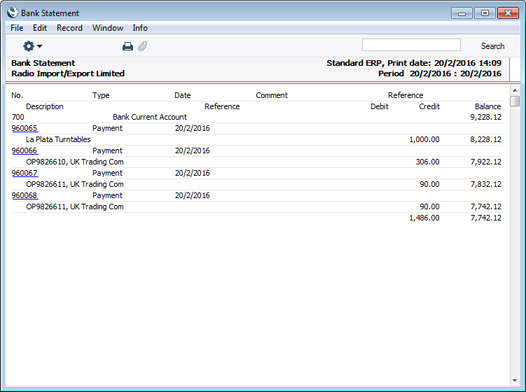Click the balance value 7,832.12

coord(486,184)
